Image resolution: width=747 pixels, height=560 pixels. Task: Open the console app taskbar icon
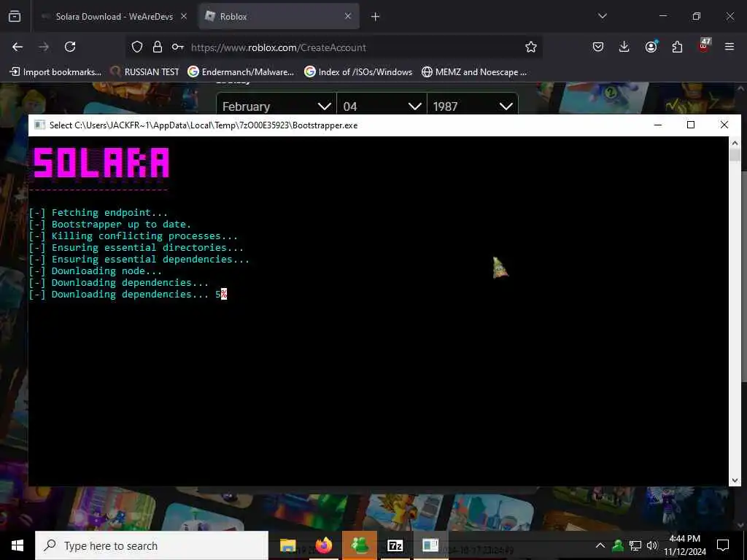(430, 545)
